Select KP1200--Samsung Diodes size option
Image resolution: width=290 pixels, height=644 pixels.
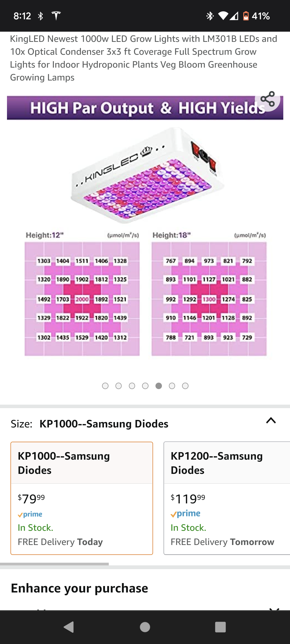227,498
